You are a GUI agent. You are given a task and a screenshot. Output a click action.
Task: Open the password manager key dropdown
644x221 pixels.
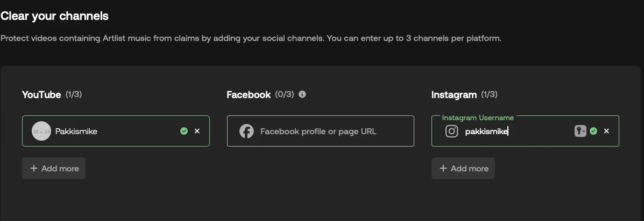pos(580,131)
